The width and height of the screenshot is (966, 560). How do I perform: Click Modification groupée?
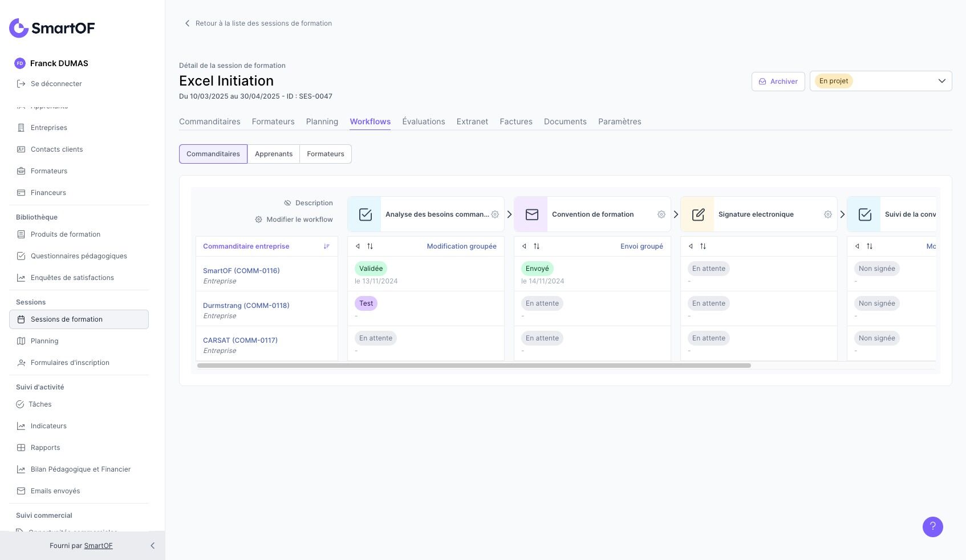462,246
